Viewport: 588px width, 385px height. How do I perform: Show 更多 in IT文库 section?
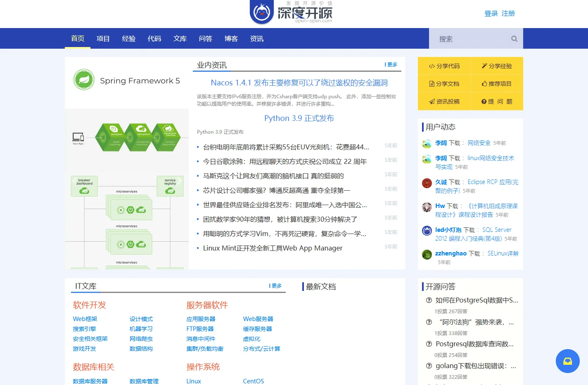click(275, 286)
